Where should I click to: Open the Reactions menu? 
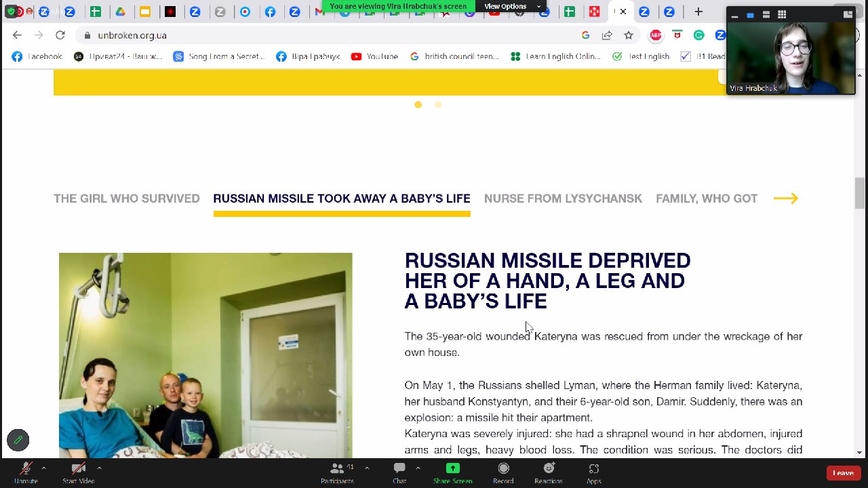tap(549, 472)
